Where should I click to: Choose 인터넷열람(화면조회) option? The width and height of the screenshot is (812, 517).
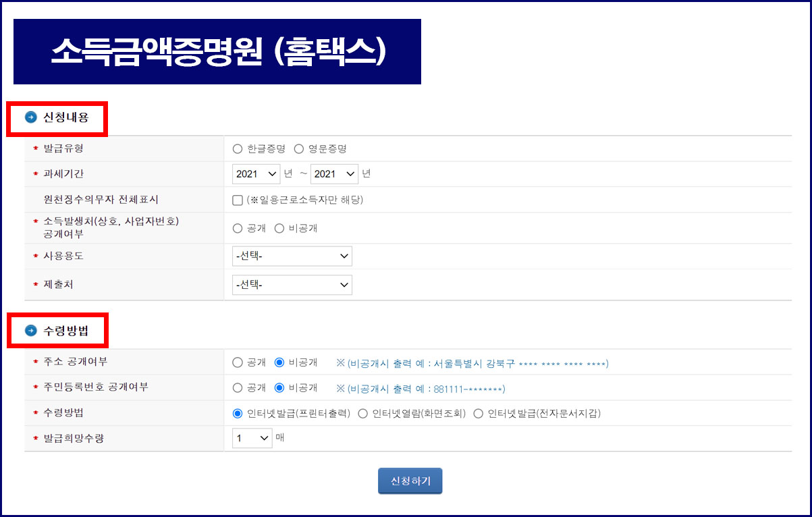click(362, 414)
